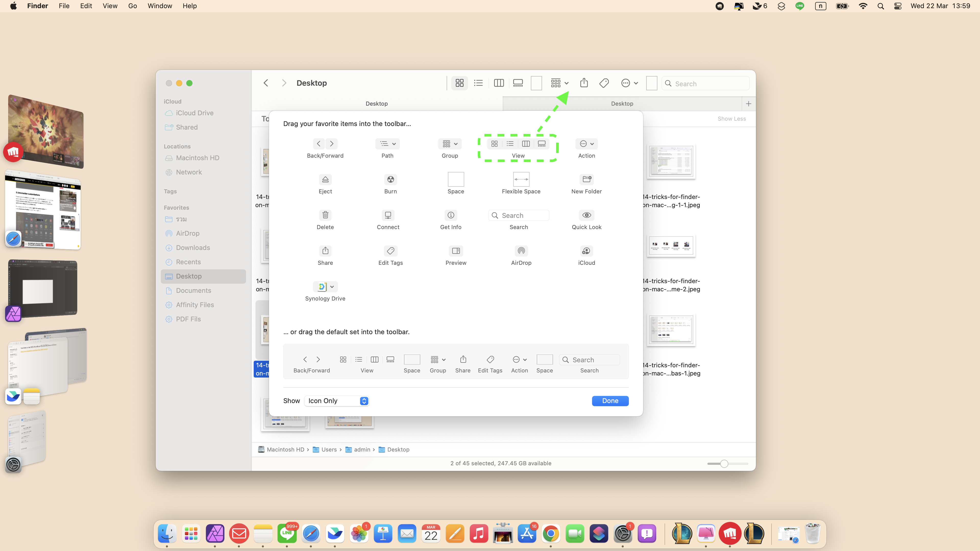Screen dimensions: 980x551
Task: Click the Burn disc icon
Action: (x=390, y=180)
